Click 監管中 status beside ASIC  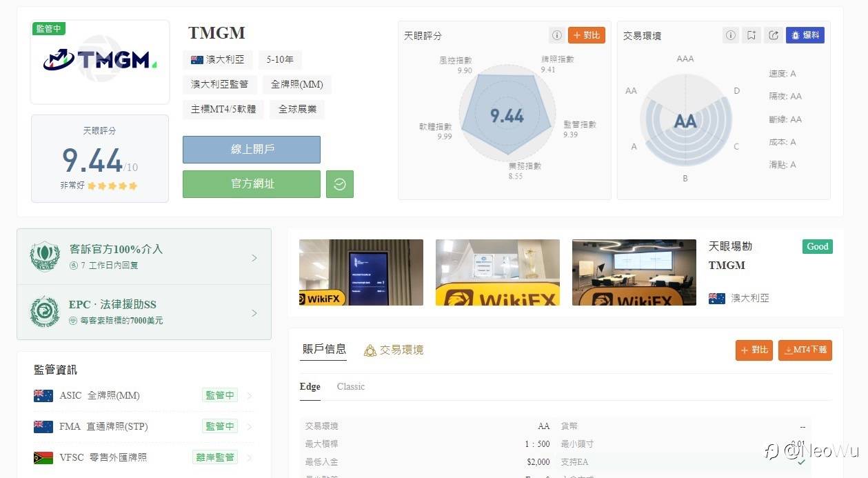click(x=220, y=396)
